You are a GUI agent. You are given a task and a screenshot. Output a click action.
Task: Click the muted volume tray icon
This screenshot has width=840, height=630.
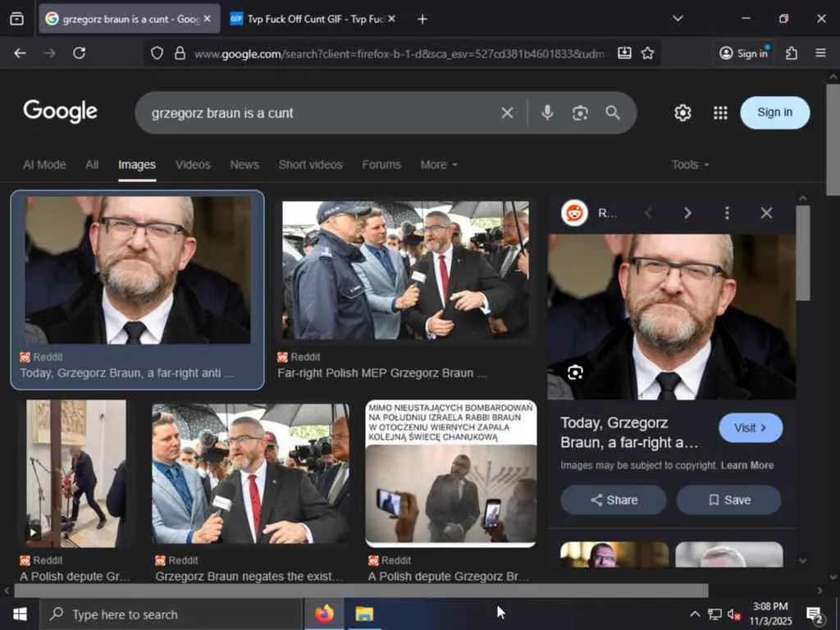pyautogui.click(x=733, y=614)
